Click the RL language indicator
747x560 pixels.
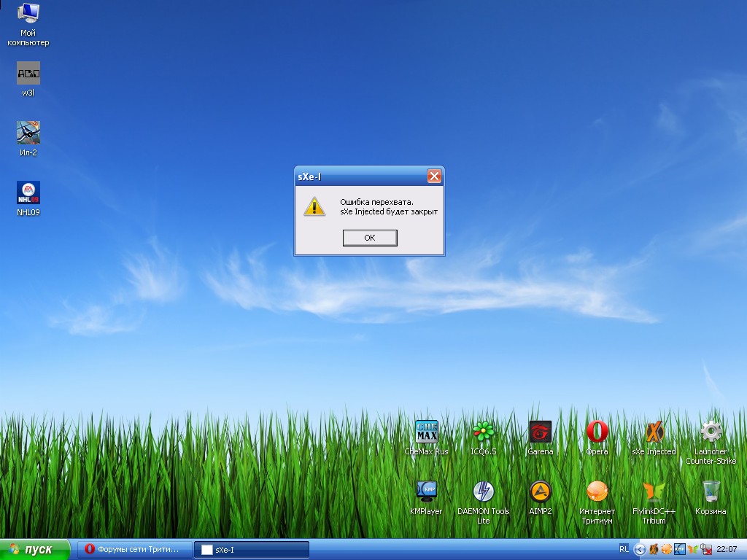624,549
